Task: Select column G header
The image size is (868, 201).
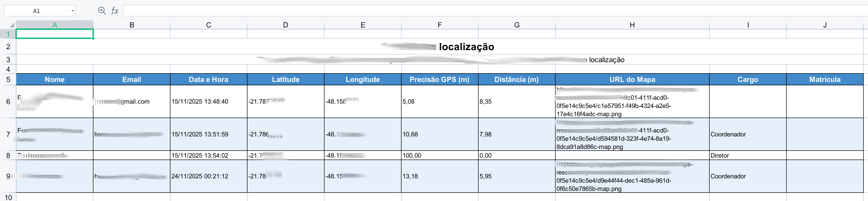Action: [517, 25]
